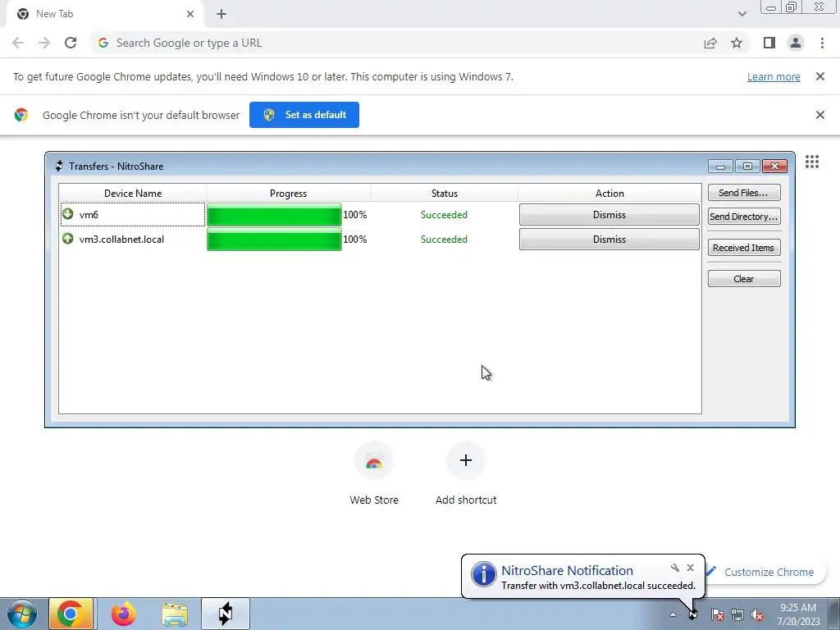Open Received Items
840x630 pixels.
(743, 248)
